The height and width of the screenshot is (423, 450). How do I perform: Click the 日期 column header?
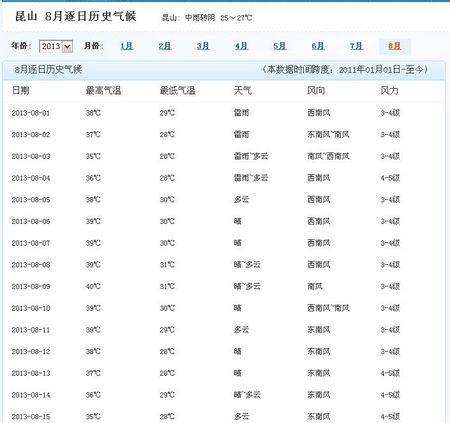(x=21, y=90)
